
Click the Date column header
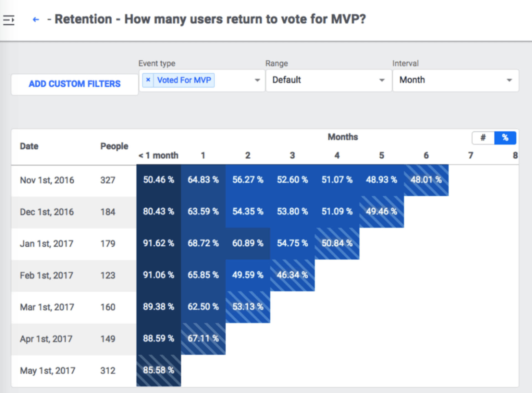[x=29, y=146]
